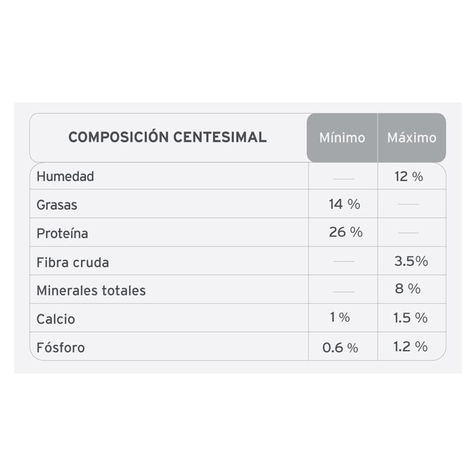Screen dimensions: 476x476
Task: Click the 12 % Humedad maximum value
Action: (x=409, y=177)
